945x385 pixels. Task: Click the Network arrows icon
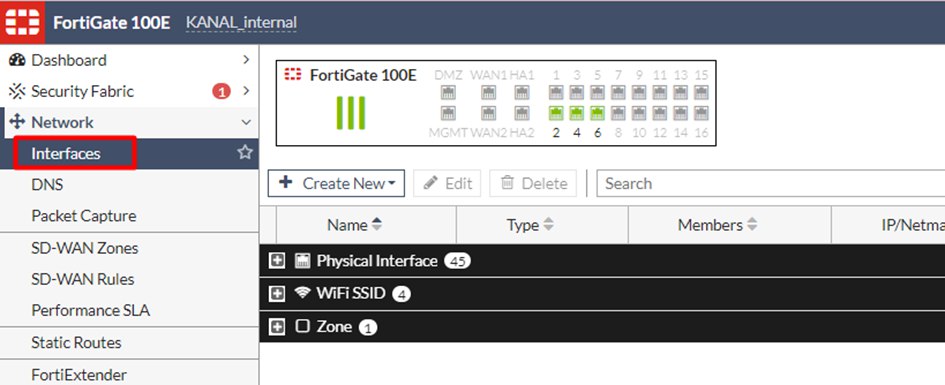click(17, 122)
